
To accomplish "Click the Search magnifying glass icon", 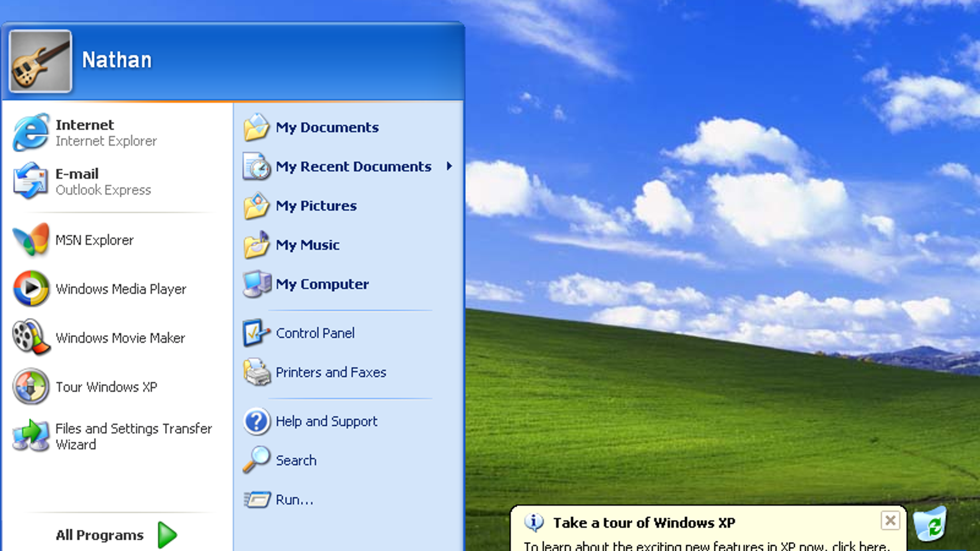I will [x=256, y=460].
